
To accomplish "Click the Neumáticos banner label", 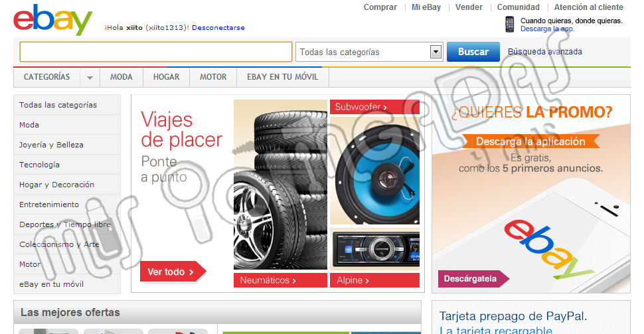I will click(x=280, y=280).
